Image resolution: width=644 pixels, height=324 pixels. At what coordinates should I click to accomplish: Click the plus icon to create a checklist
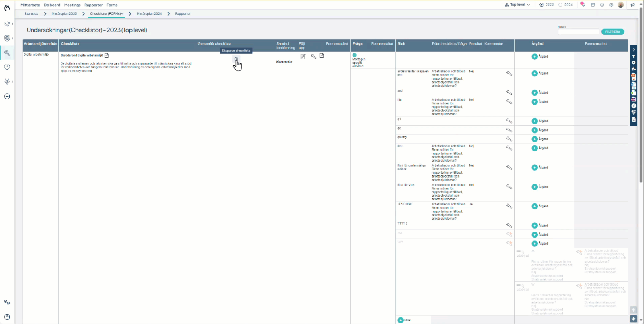click(236, 59)
